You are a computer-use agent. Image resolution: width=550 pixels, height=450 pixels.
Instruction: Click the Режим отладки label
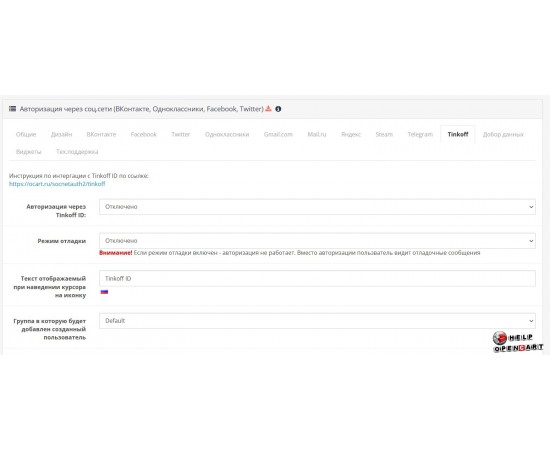[62, 241]
